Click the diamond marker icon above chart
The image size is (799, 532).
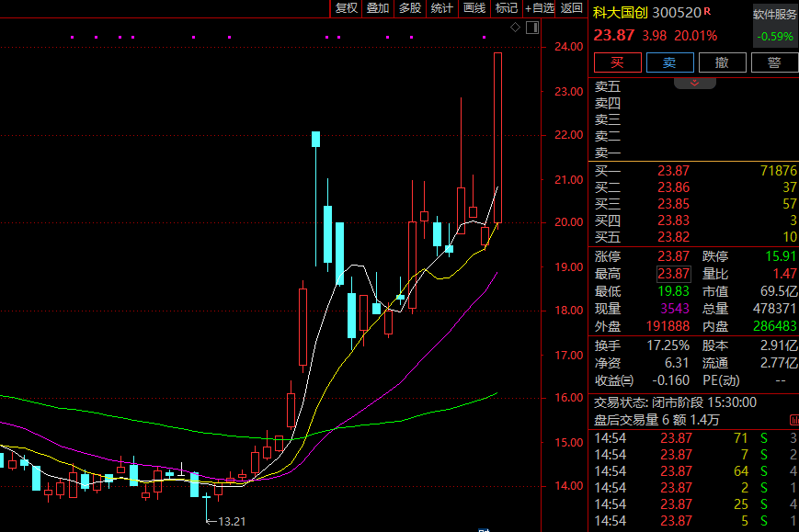pos(516,28)
